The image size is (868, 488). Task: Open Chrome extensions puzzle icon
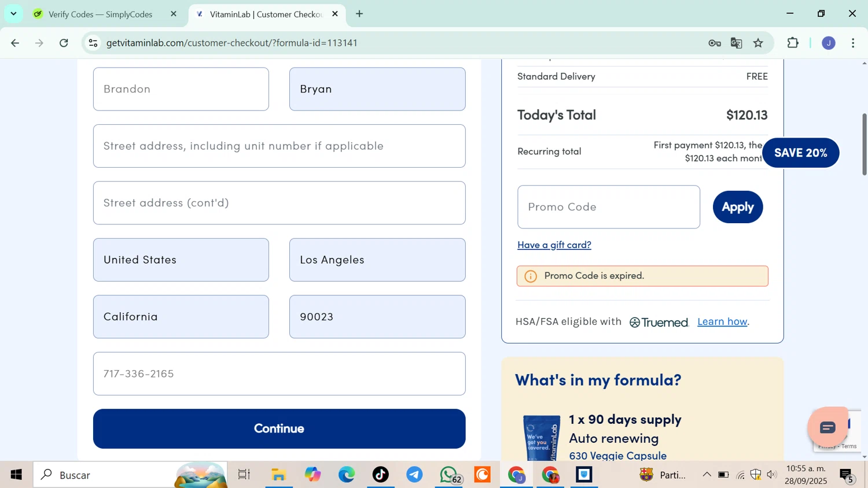[x=793, y=43]
